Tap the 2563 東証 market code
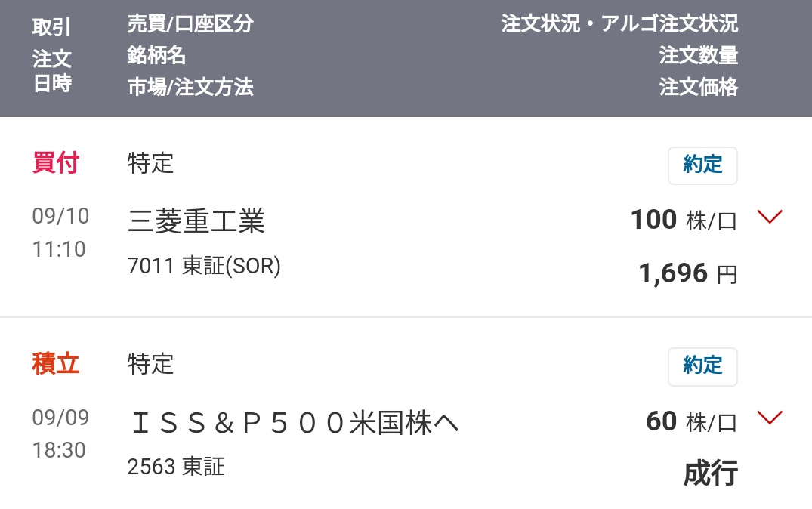 pos(176,467)
